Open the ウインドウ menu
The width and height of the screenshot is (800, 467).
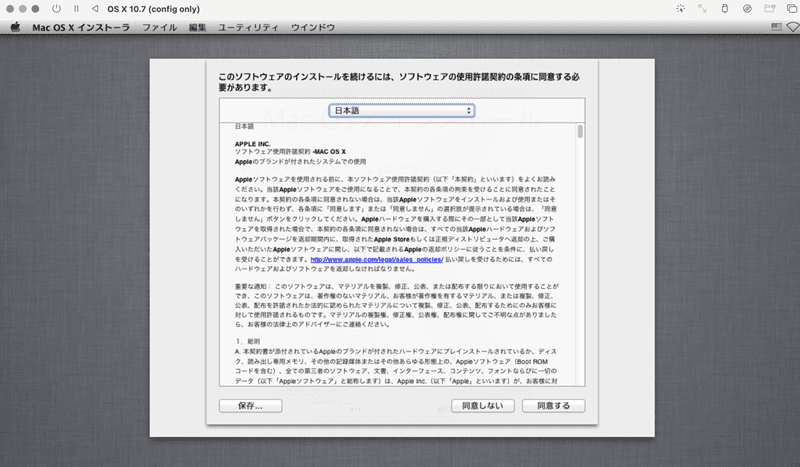[313, 28]
